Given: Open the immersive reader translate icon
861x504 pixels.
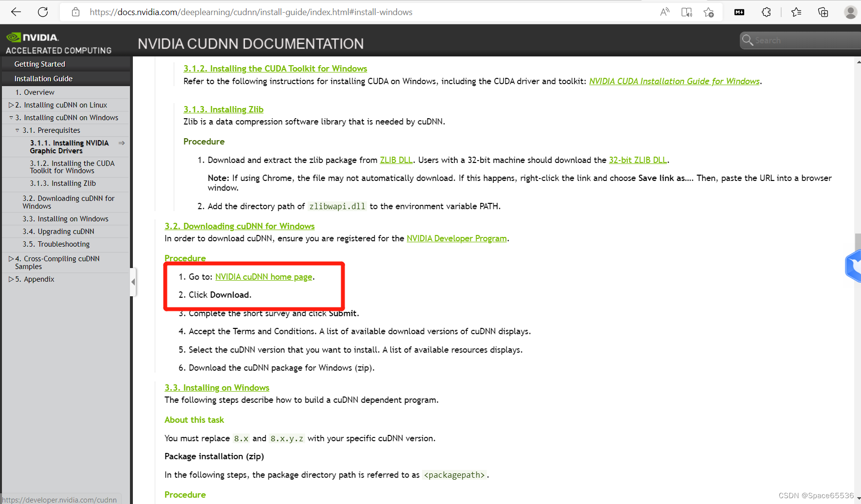Looking at the screenshot, I should [x=687, y=12].
